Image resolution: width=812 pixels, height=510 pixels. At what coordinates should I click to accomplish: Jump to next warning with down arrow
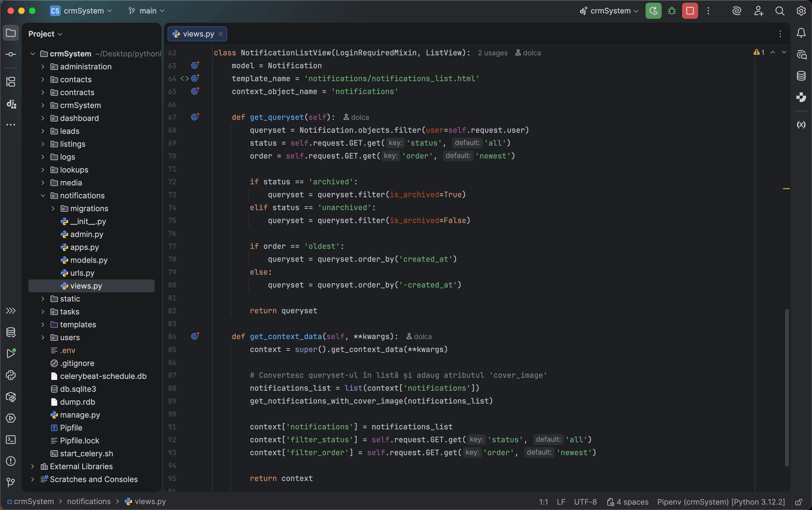pyautogui.click(x=784, y=53)
